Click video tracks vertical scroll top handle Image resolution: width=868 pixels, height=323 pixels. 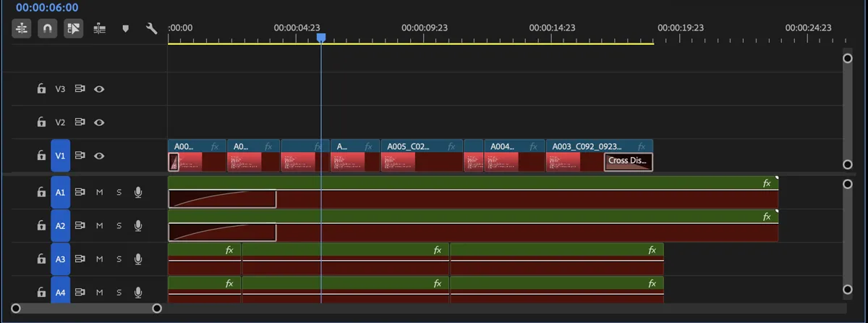point(848,59)
